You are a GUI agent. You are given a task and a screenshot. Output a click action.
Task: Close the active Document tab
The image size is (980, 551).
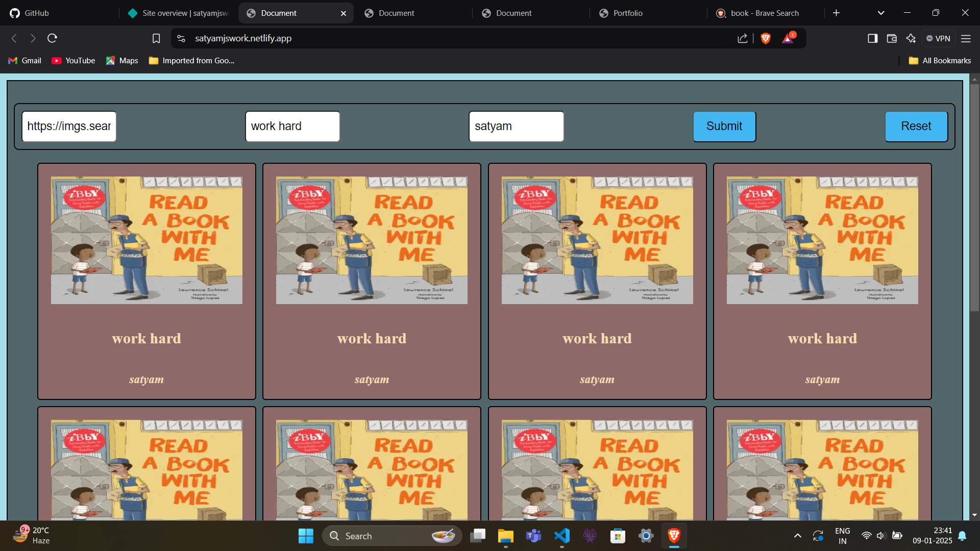(x=344, y=13)
